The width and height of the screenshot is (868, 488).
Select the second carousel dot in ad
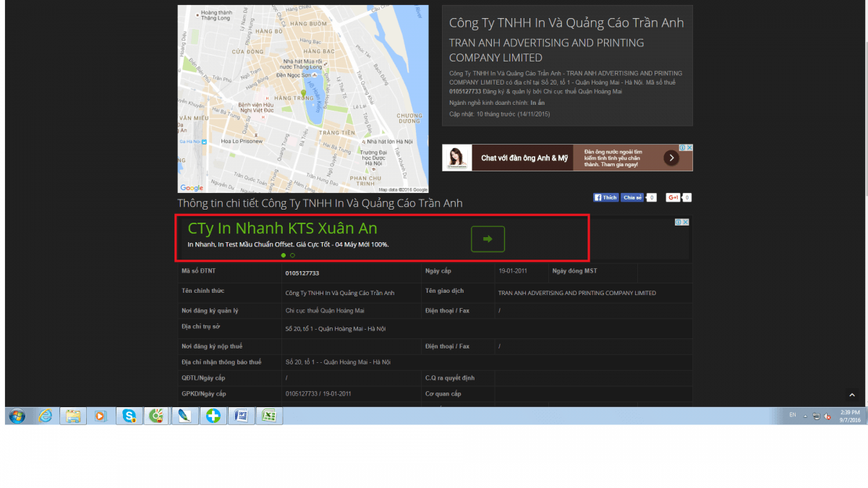292,255
